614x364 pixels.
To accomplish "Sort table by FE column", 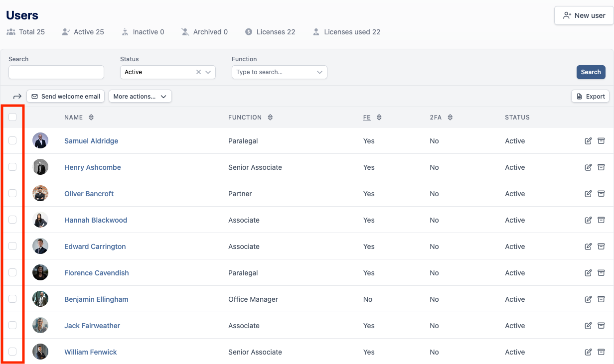I will pyautogui.click(x=379, y=118).
